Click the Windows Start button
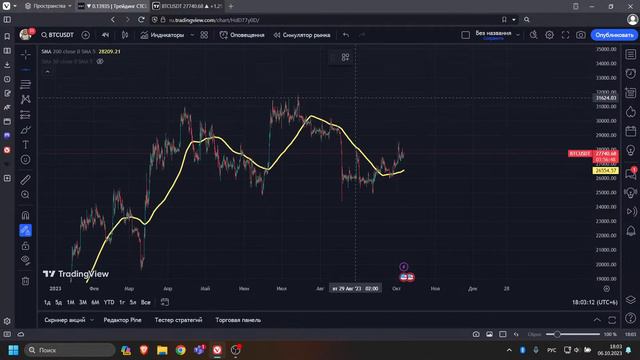640x360 pixels. [13, 350]
